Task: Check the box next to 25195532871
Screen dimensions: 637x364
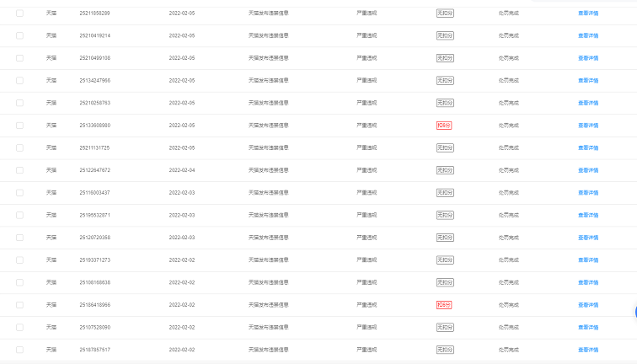Action: tap(19, 216)
